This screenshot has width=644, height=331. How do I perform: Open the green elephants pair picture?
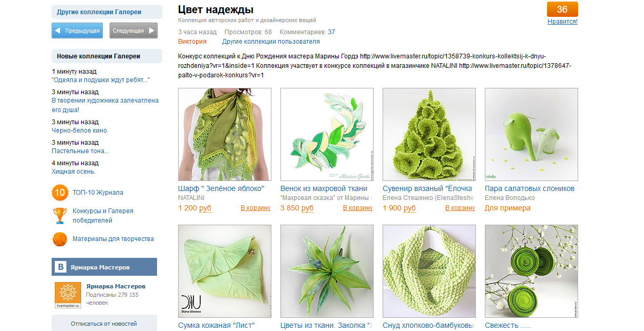pos(531,135)
